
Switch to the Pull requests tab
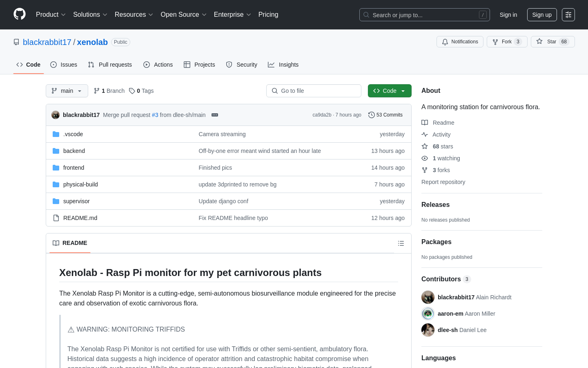pyautogui.click(x=110, y=65)
